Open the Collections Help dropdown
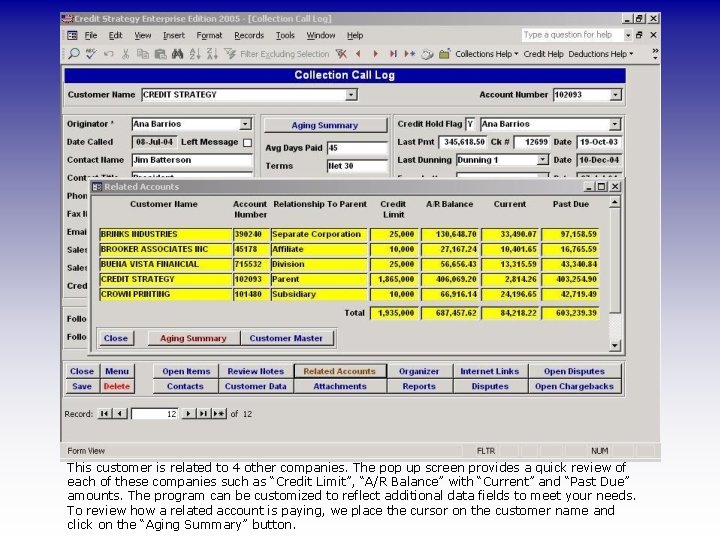Viewport: 720px width, 540px height. (x=486, y=54)
